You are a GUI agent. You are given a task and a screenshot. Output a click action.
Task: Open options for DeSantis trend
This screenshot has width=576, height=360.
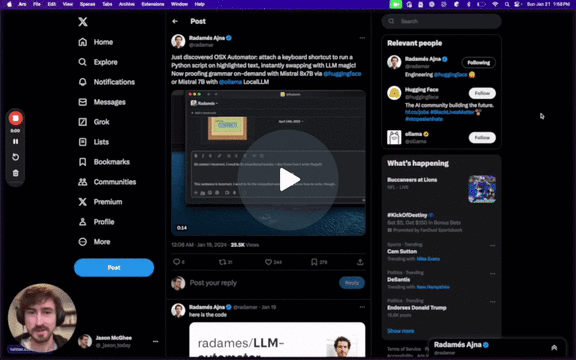coord(492,274)
